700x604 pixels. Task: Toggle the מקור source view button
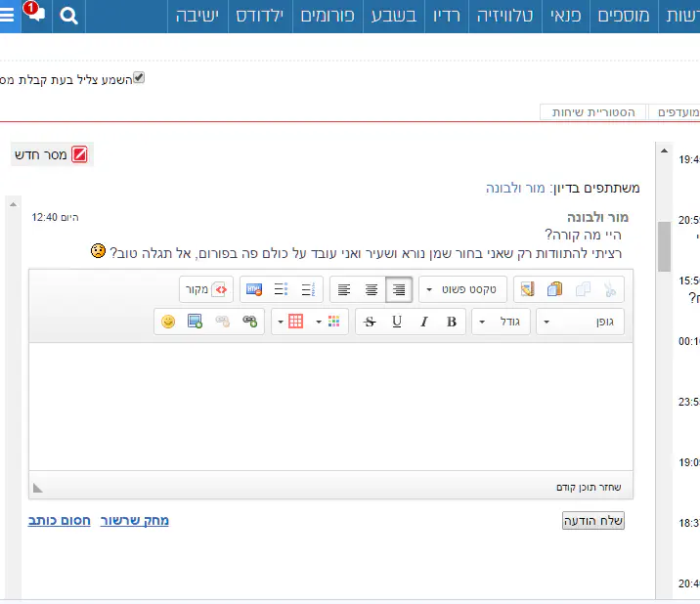pos(207,290)
